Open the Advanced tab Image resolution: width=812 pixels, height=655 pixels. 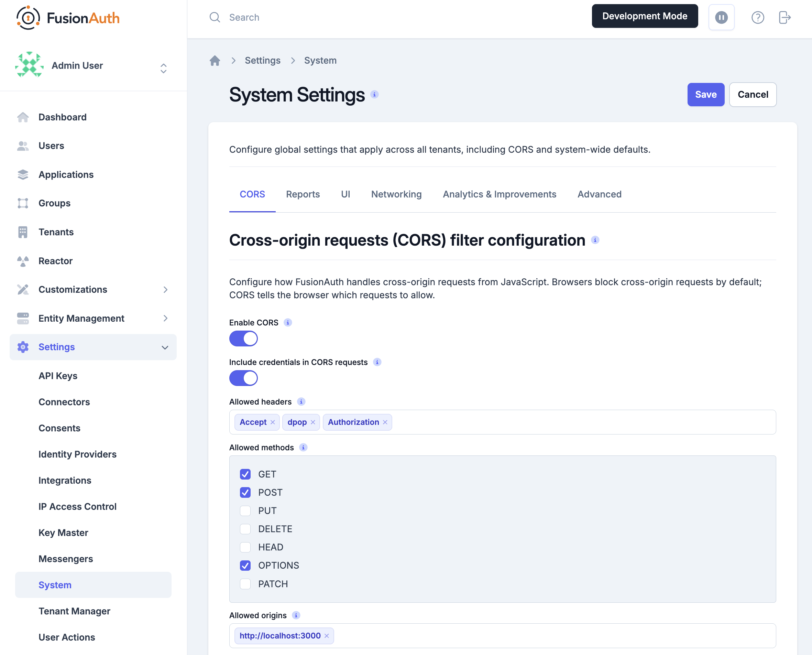[x=600, y=194]
